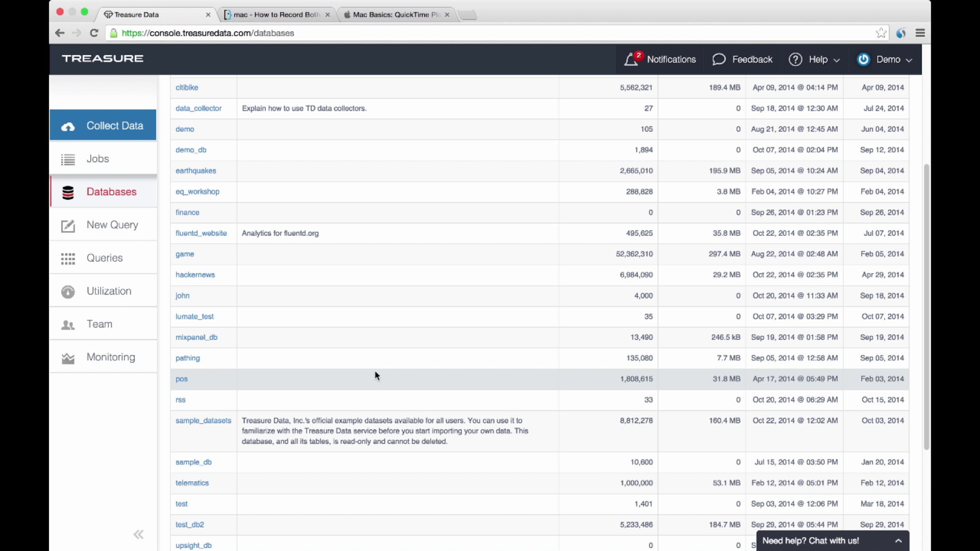Click the page vertical scrollbar
Viewport: 980px width, 551px height.
click(927, 306)
